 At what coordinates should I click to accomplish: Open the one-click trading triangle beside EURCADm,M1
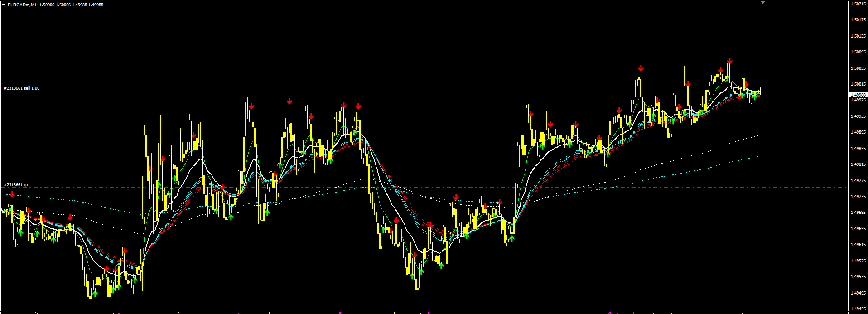4,5
